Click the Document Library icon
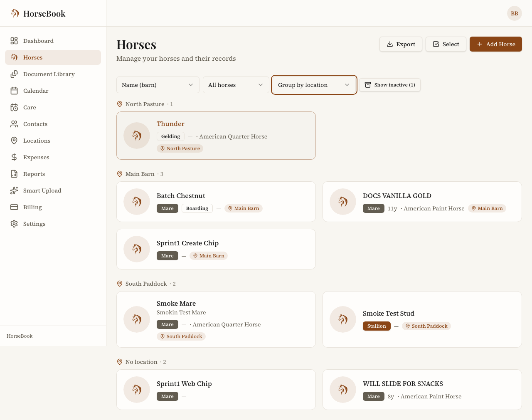Viewport: 532px width, 420px height. pos(14,74)
